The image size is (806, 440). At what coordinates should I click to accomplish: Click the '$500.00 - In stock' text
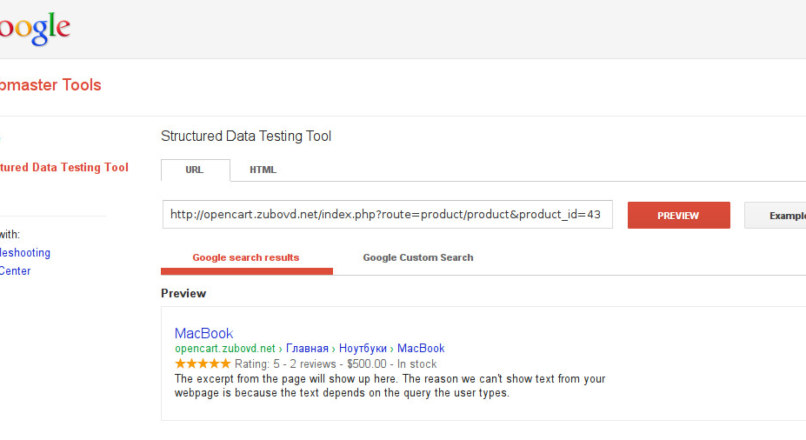[x=392, y=364]
